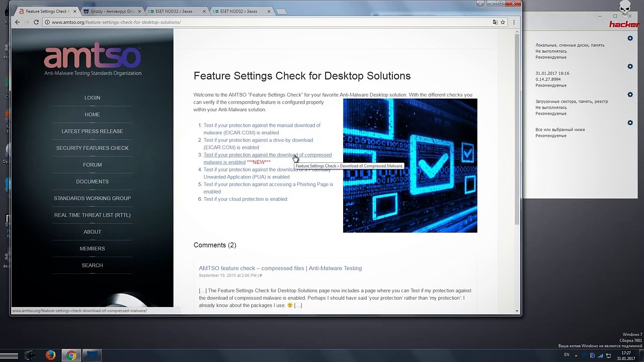Go to HOME in the sidebar
This screenshot has height=362, width=644.
point(92,115)
